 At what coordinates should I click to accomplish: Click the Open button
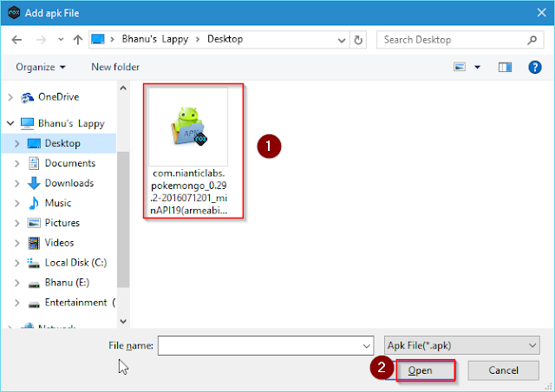(x=424, y=370)
